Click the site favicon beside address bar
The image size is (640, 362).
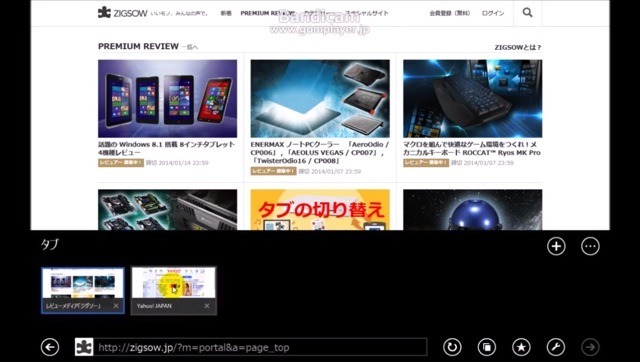click(x=84, y=347)
